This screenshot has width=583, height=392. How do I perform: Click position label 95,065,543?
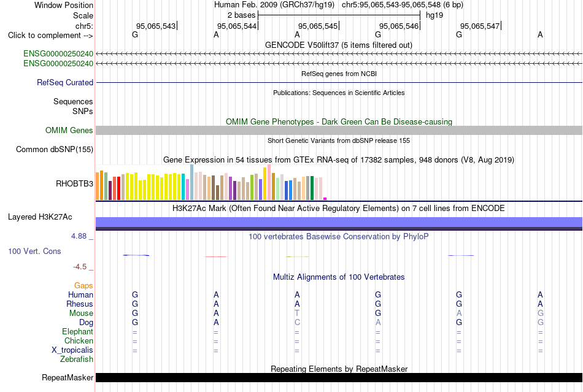coord(156,26)
